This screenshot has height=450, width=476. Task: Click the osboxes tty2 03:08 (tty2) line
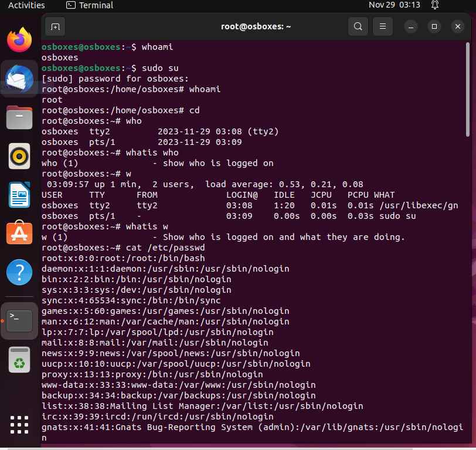click(160, 131)
